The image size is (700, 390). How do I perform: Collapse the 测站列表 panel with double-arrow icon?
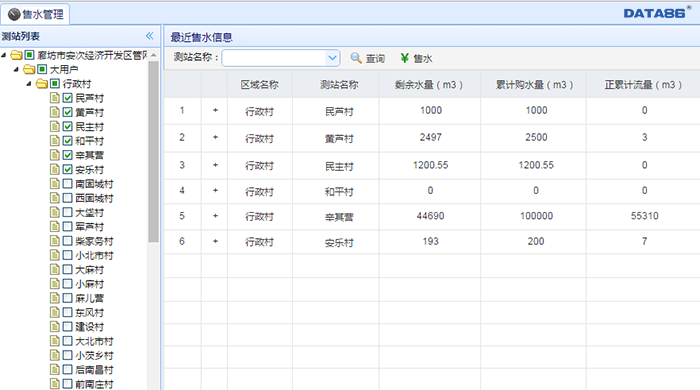point(150,36)
